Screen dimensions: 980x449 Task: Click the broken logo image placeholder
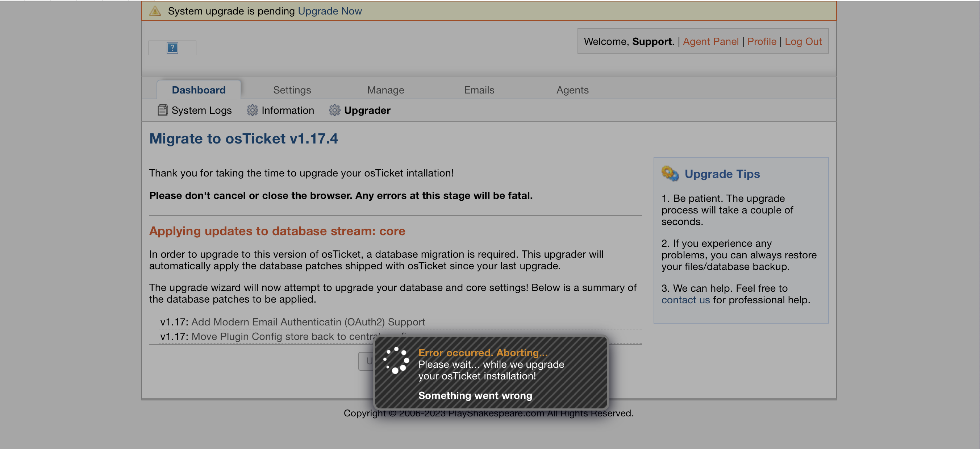[x=172, y=47]
